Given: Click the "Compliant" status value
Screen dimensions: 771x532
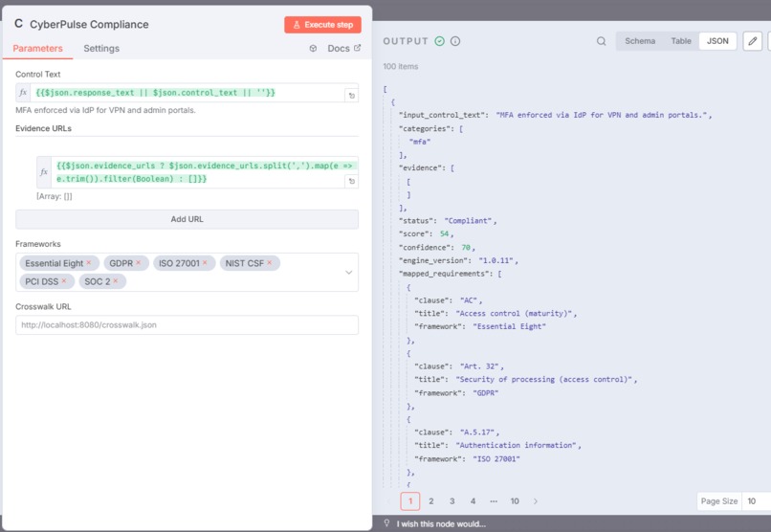Looking at the screenshot, I should coord(469,221).
